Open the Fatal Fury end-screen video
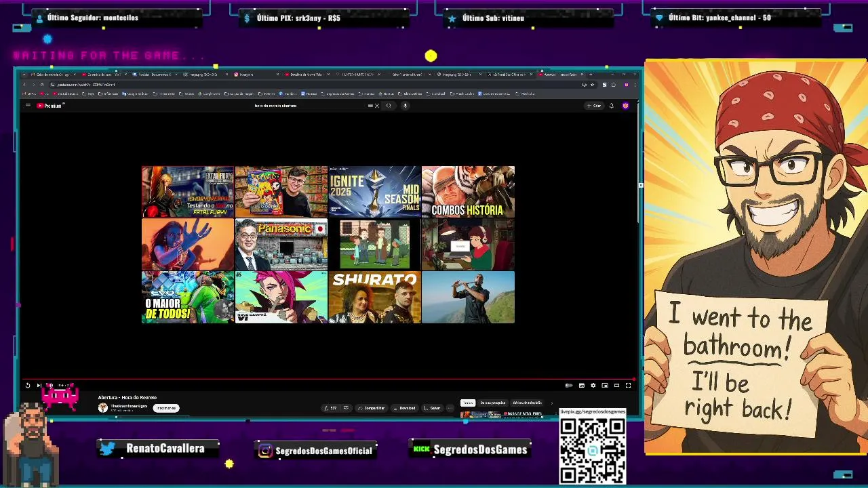868x488 pixels. point(188,192)
